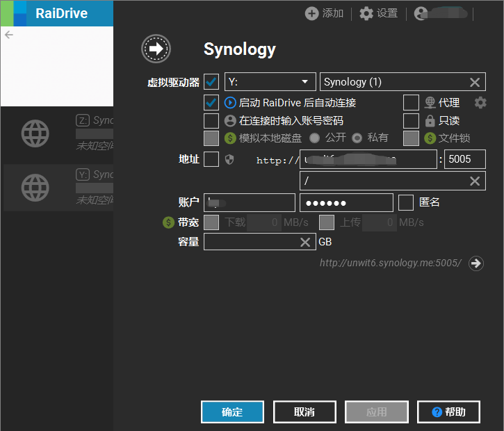
Task: Click the 应用 apply button
Action: 377,412
